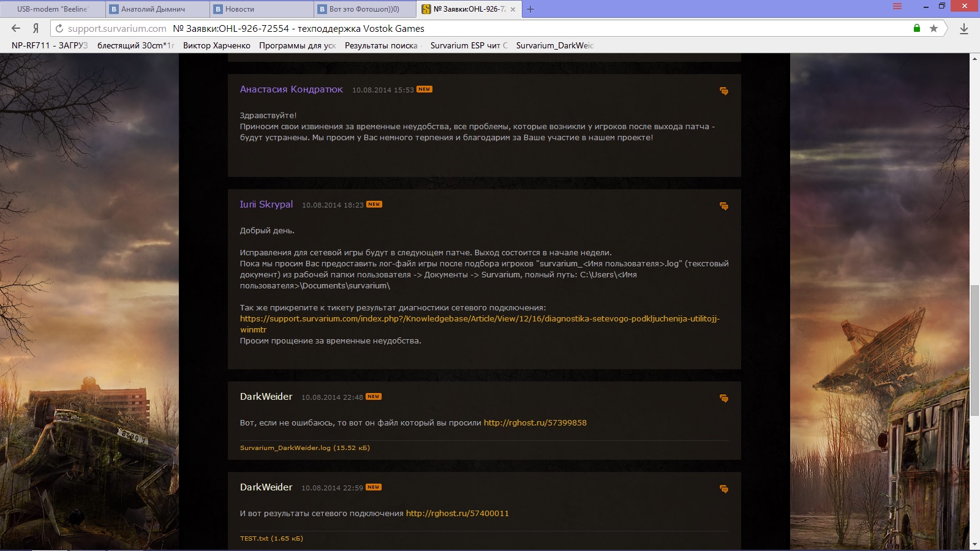The height and width of the screenshot is (551, 980).
Task: Open a new tab with plus icon
Action: tap(530, 9)
